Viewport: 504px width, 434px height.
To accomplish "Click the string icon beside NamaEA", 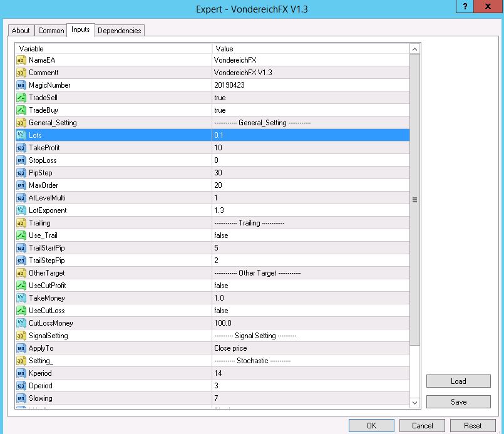I will (21, 60).
